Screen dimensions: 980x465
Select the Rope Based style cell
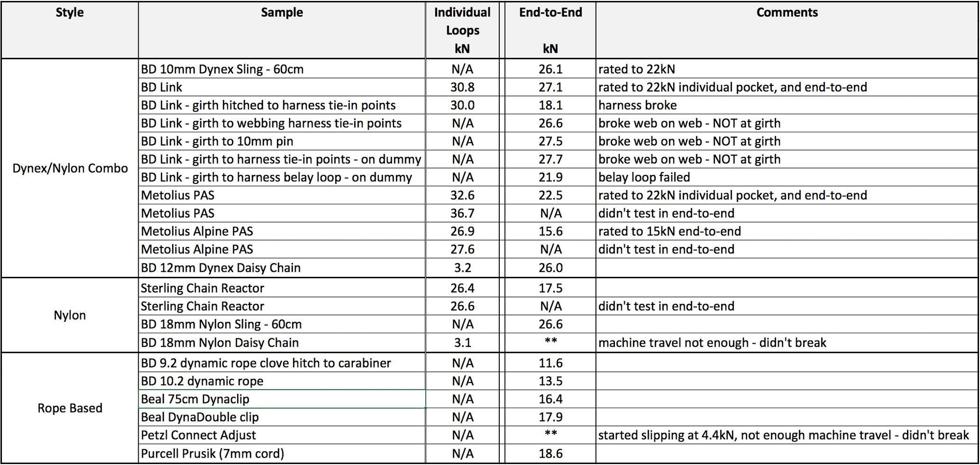[x=70, y=408]
